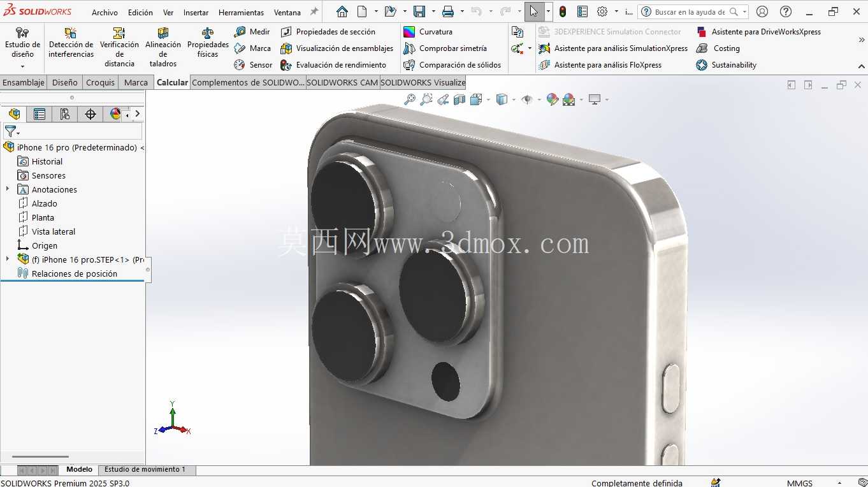Screen dimensions: 868x487
Task: Open the Insertar menu
Action: [x=196, y=12]
